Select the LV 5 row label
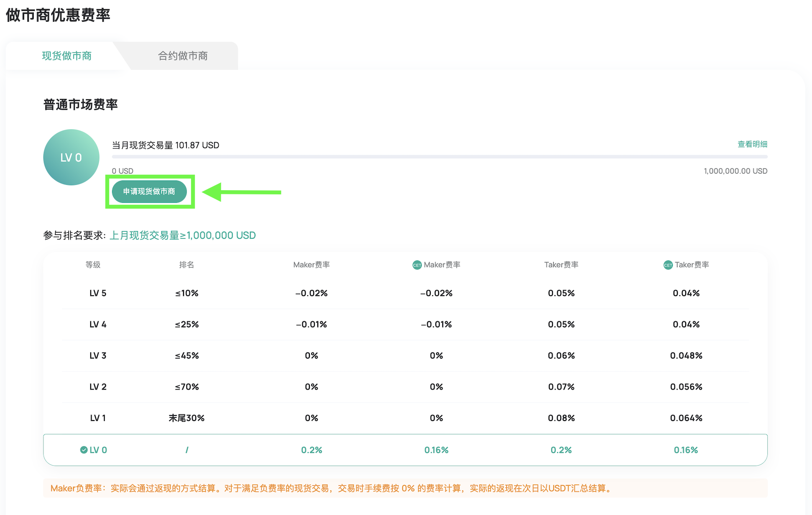 click(98, 293)
